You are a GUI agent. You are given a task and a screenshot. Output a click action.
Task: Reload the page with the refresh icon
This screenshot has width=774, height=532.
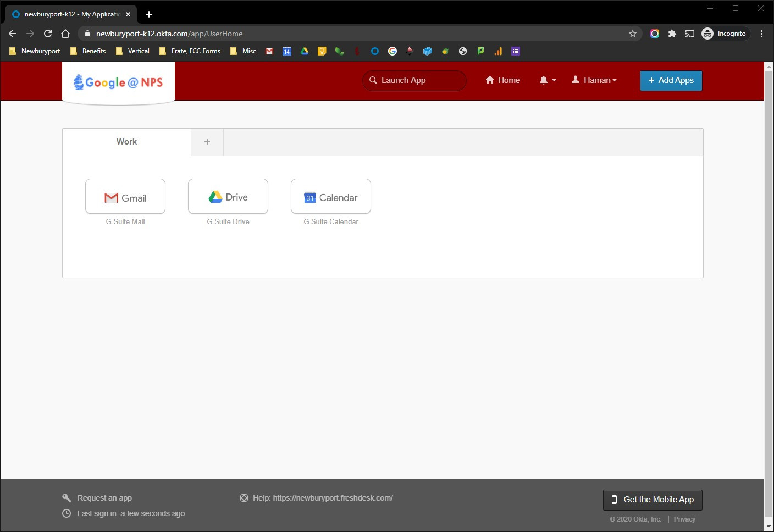(x=48, y=34)
